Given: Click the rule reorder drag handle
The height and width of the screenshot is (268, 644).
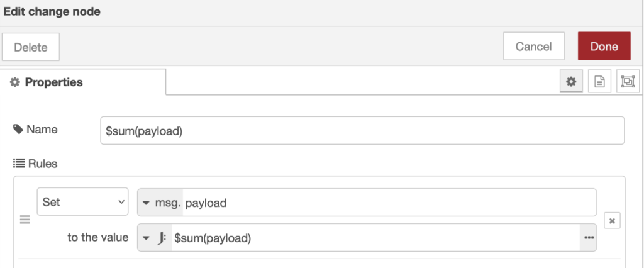Looking at the screenshot, I should click(x=25, y=220).
